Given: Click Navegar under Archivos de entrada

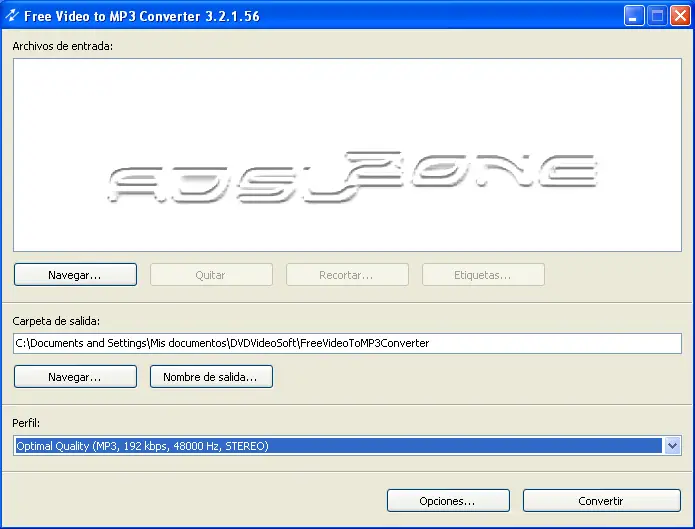Looking at the screenshot, I should (x=75, y=275).
